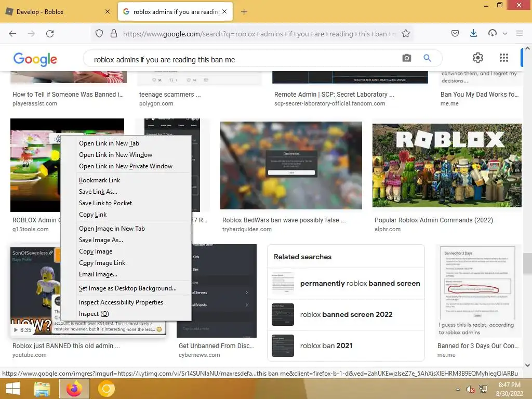Image resolution: width=532 pixels, height=399 pixels.
Task: Reload the current page
Action: tap(50, 34)
